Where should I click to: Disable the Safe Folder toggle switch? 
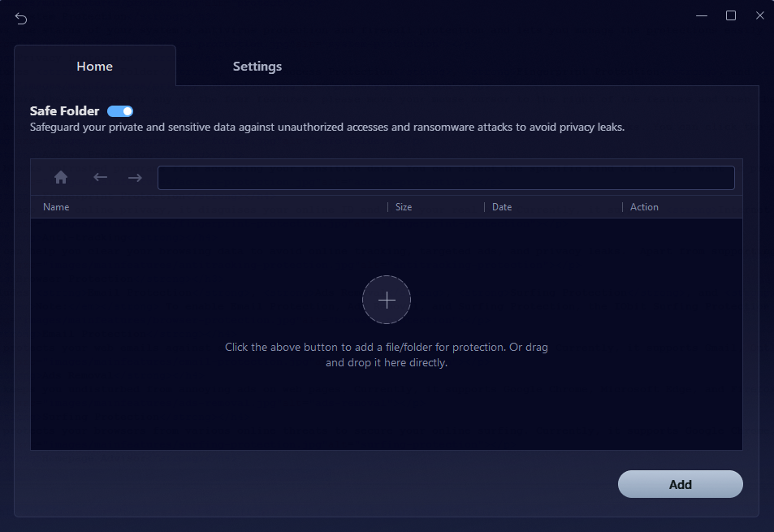tap(120, 111)
